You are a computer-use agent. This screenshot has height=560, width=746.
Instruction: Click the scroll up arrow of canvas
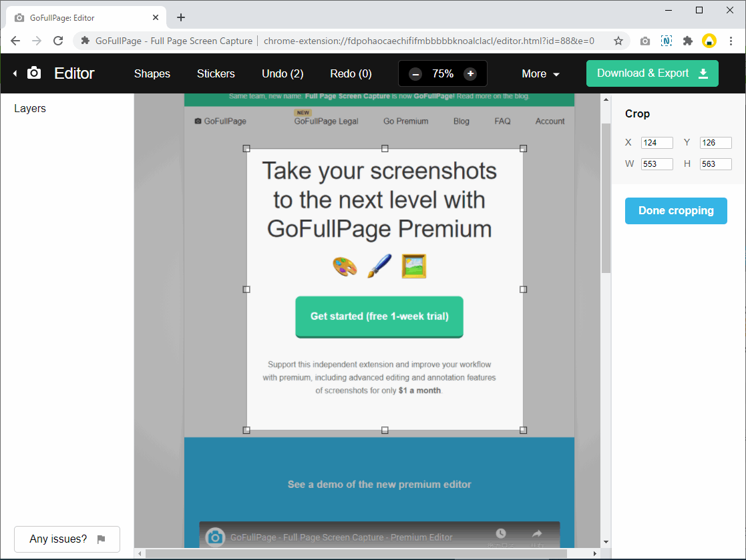point(606,99)
